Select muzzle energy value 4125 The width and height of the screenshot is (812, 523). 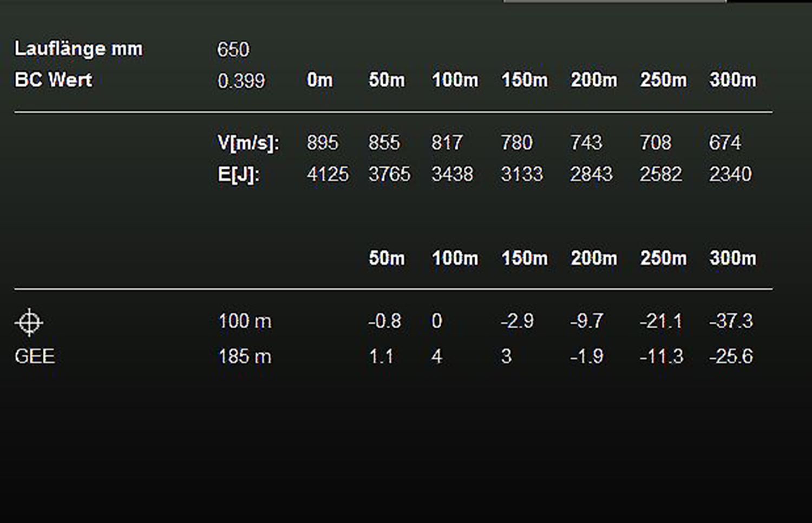pyautogui.click(x=328, y=174)
